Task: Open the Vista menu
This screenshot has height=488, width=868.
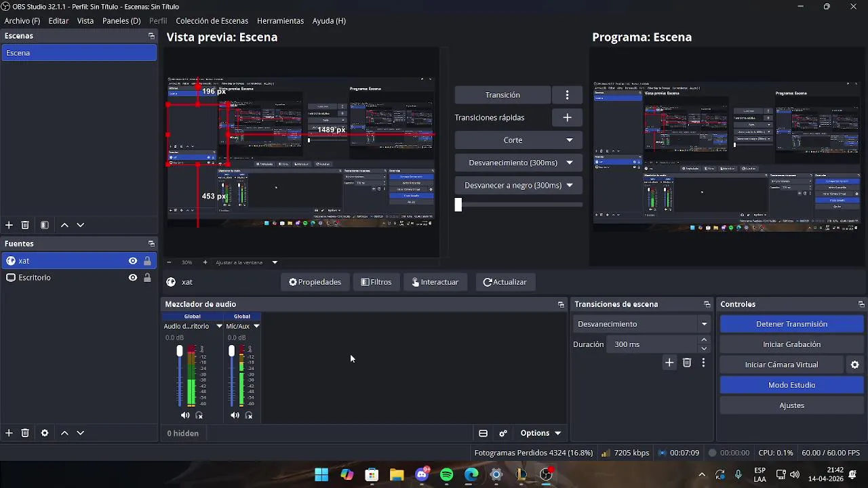Action: [85, 21]
